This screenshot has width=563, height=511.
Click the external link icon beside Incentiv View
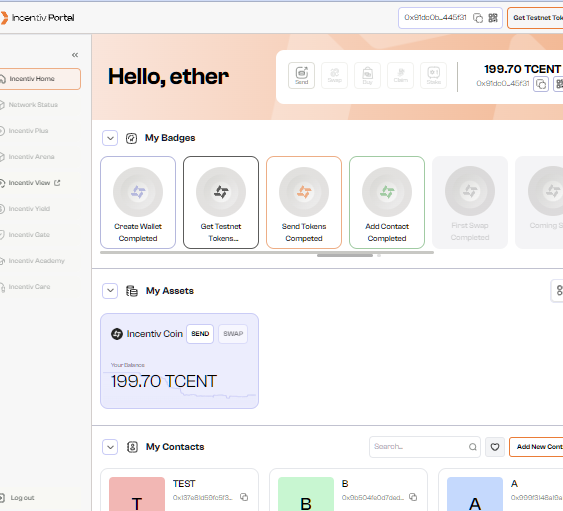[x=57, y=183]
